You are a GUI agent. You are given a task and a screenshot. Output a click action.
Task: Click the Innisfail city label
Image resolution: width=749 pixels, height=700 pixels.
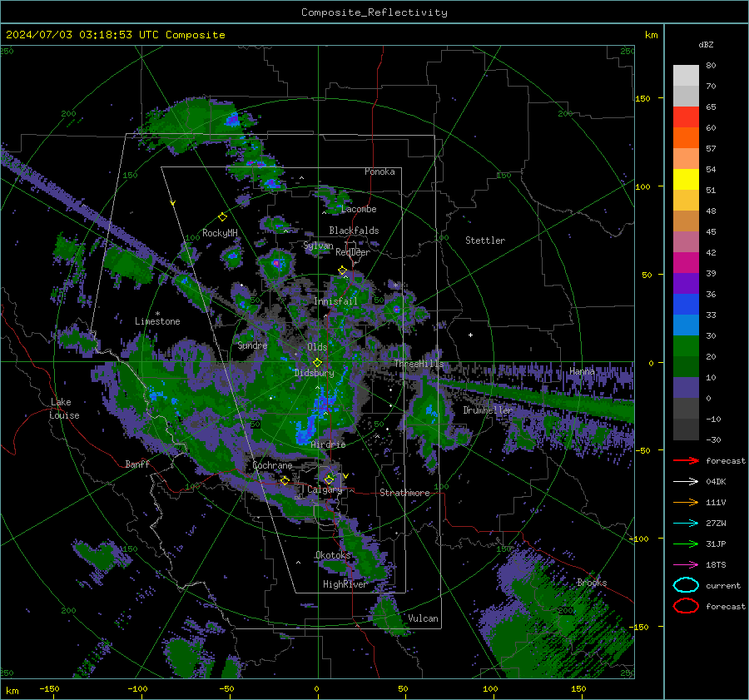click(x=335, y=301)
